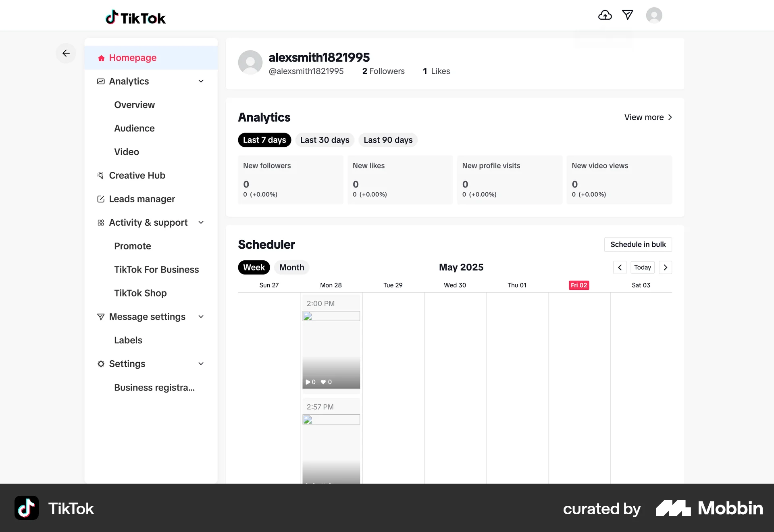Select the Last 30 days filter
Viewport: 774px width, 532px height.
(x=325, y=140)
